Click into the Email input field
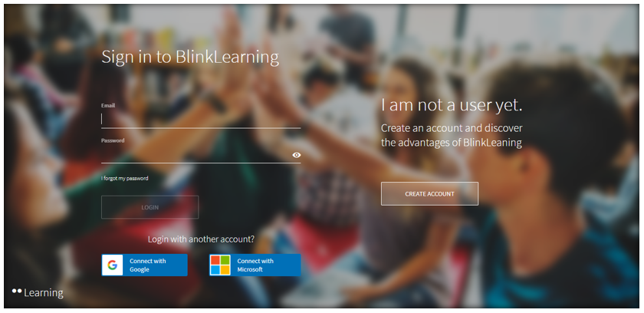This screenshot has width=644, height=313. (x=199, y=119)
